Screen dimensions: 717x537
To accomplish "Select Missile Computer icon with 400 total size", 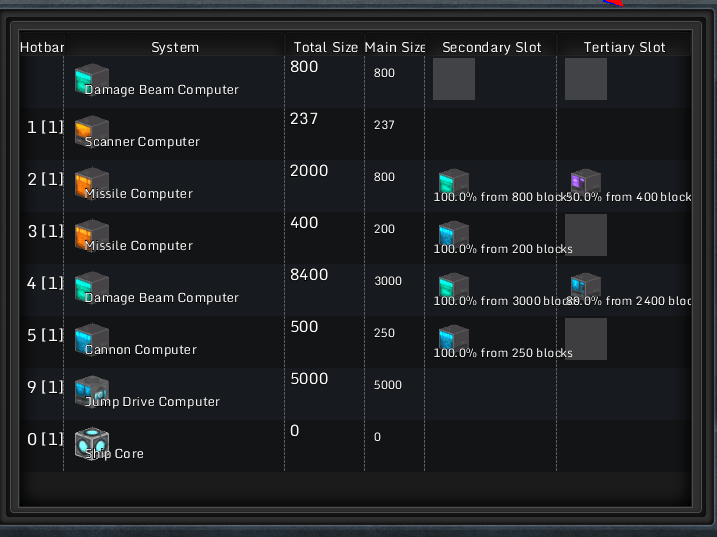I will pos(91,235).
